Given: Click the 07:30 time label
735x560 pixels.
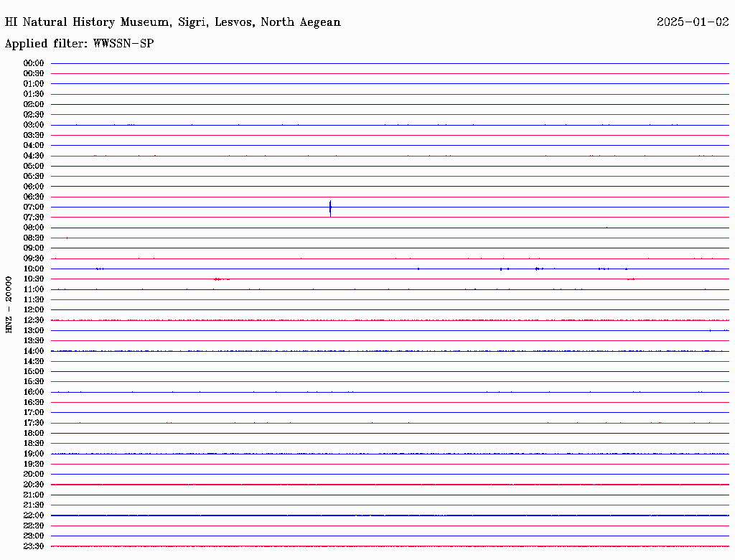Looking at the screenshot, I should (34, 218).
